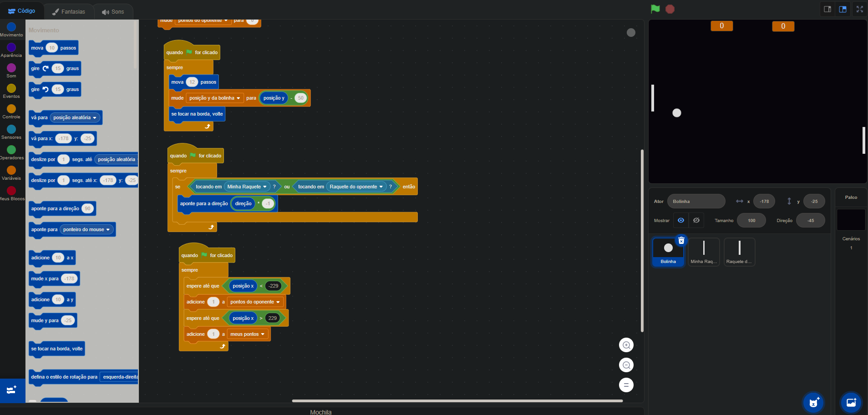Select the Operadores block category
The height and width of the screenshot is (415, 868).
point(11,152)
